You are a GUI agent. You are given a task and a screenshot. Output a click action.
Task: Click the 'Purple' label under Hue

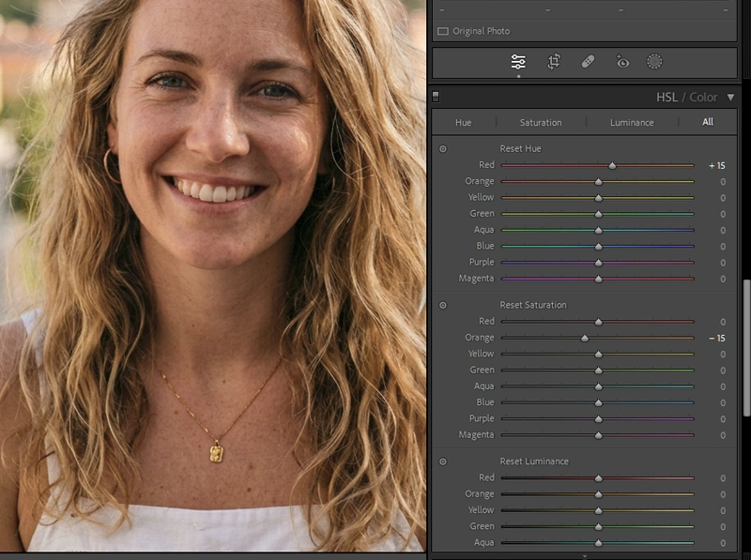tap(482, 263)
